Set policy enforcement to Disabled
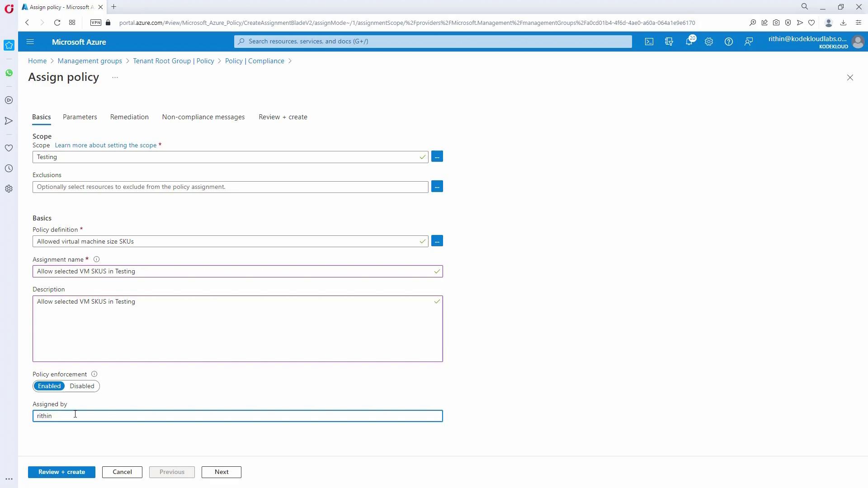This screenshot has width=868, height=488. pos(82,386)
